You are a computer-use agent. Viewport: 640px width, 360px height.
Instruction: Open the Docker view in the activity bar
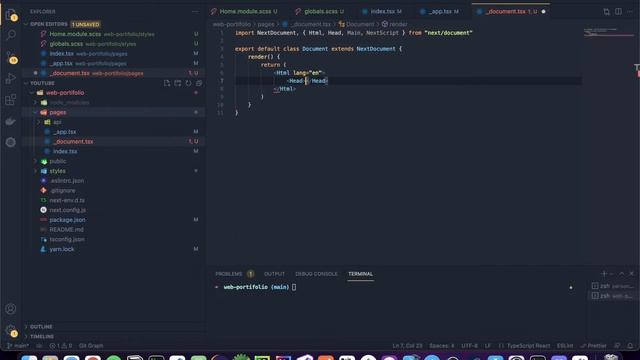(x=11, y=121)
